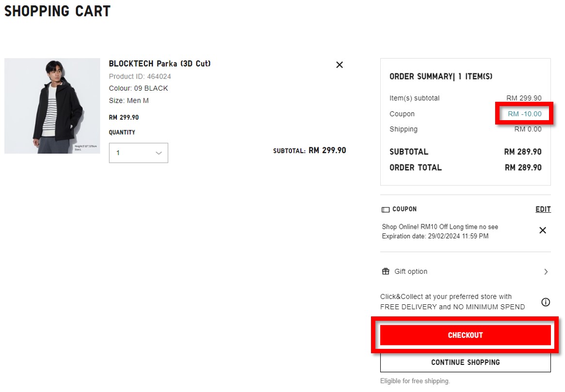Click the EDIT coupon link
Image resolution: width=565 pixels, height=392 pixels.
pos(543,209)
